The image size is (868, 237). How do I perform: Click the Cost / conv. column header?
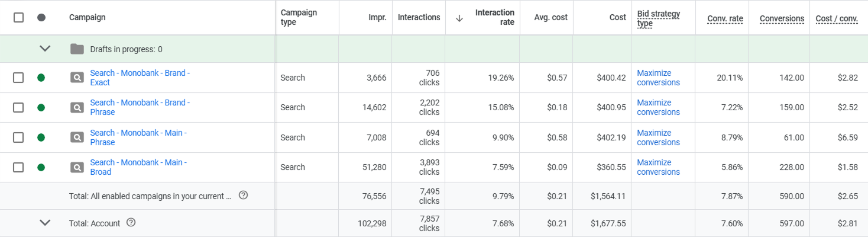pos(836,18)
